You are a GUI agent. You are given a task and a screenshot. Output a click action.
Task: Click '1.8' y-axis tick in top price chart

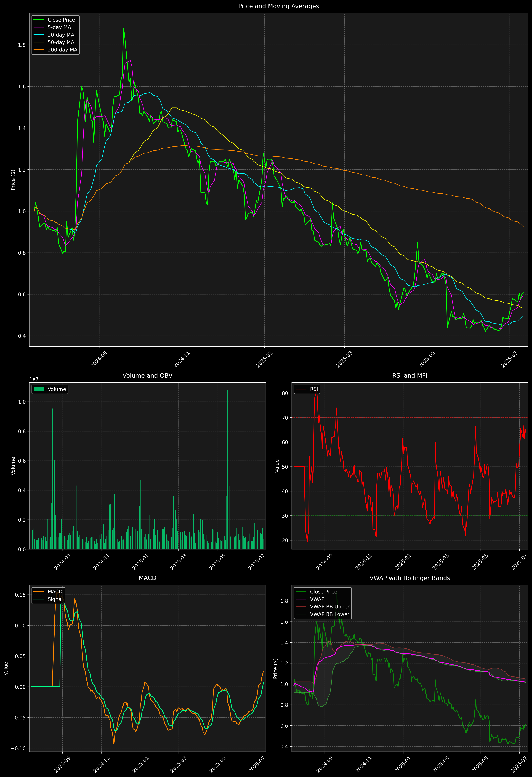(22, 45)
